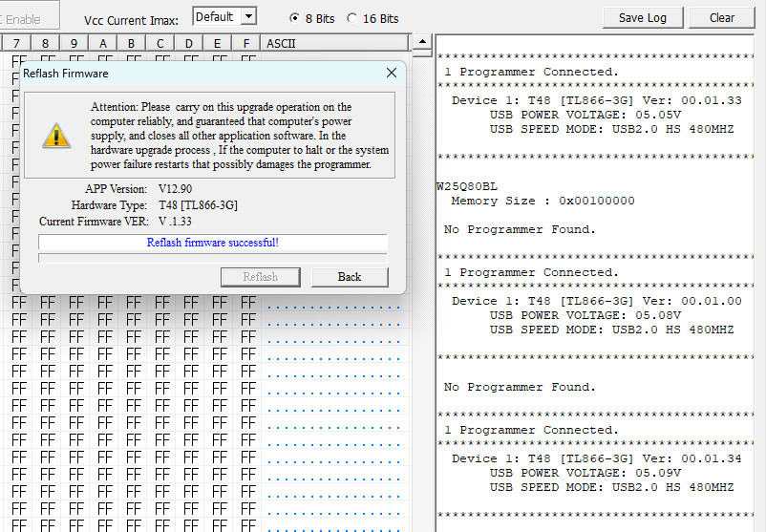Click the Hardware Type 'T48 [TL866-3G]' value
The height and width of the screenshot is (532, 766).
pyautogui.click(x=198, y=205)
